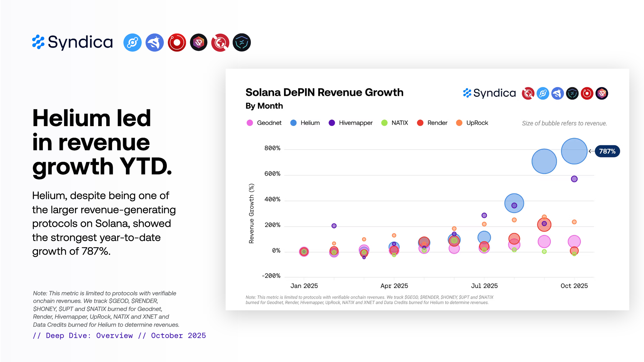This screenshot has height=362, width=644.
Task: Click the Jul 2025 x-axis label
Action: pos(484,286)
